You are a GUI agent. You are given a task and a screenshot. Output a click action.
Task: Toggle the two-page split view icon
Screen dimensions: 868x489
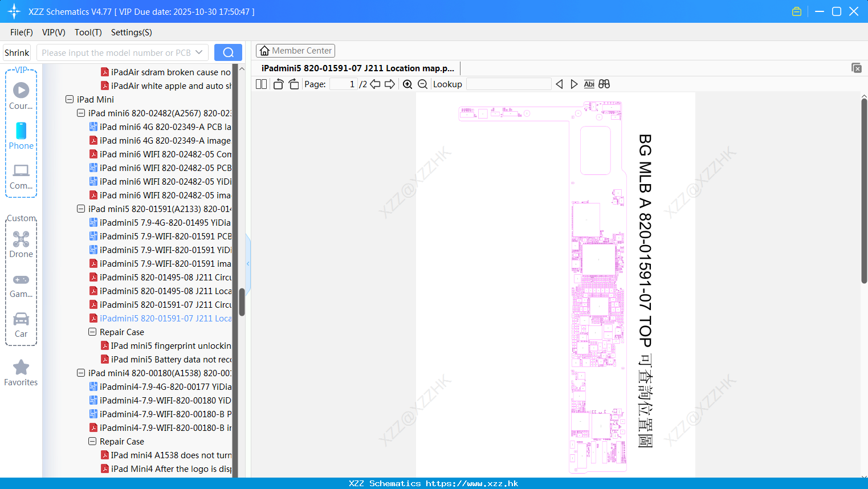coord(261,84)
